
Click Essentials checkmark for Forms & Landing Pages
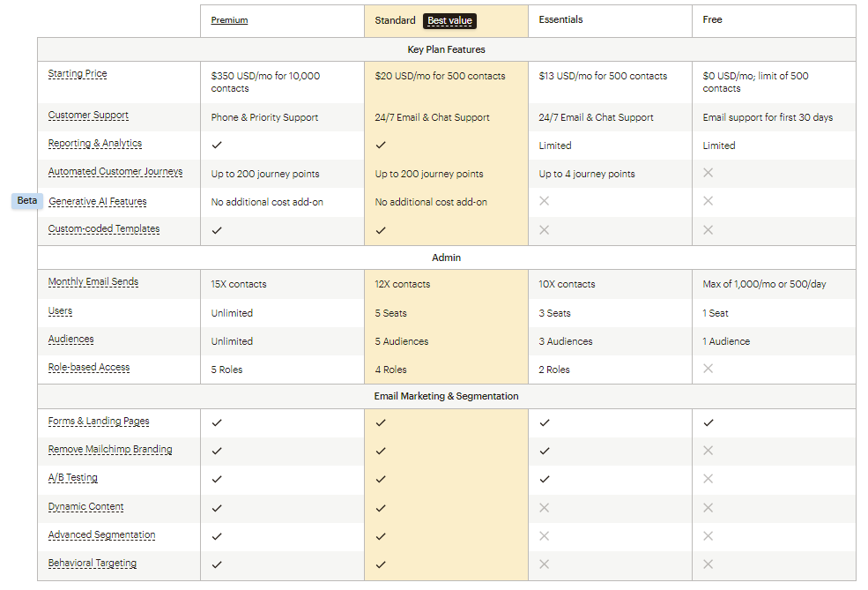coord(545,422)
